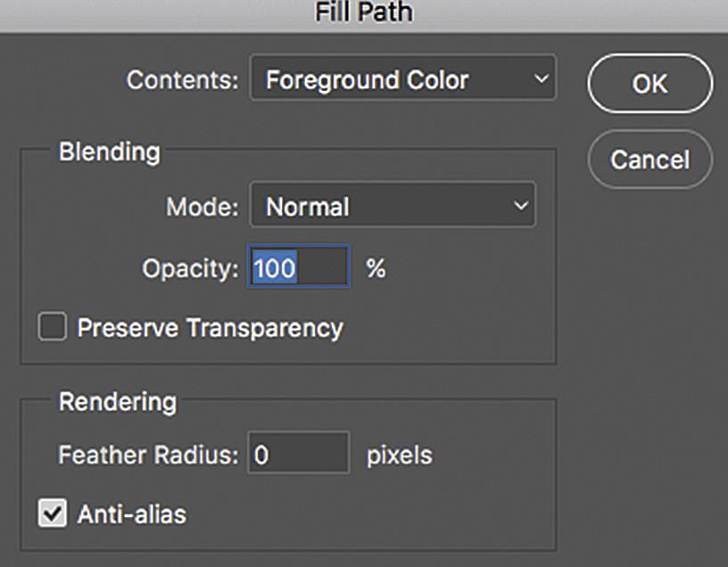Viewport: 728px width, 567px height.
Task: Click the Anti-alias label text
Action: [x=132, y=514]
